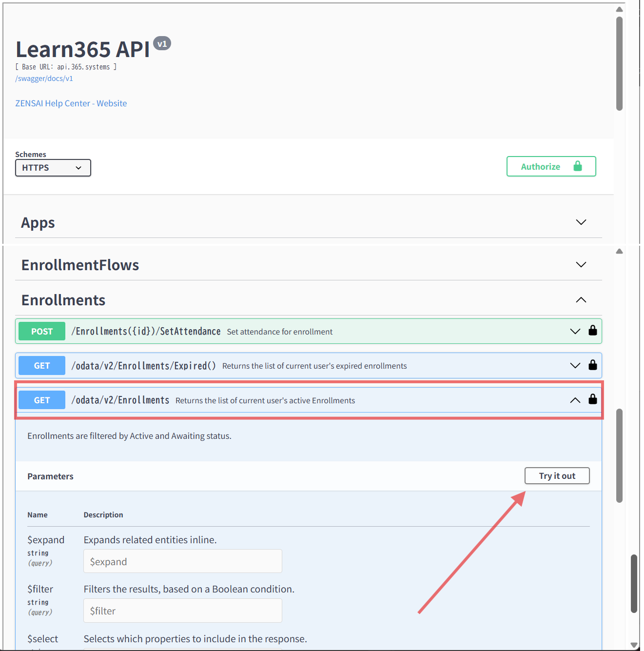Screen dimensions: 644x651
Task: Expand the Apps section
Action: pos(581,222)
